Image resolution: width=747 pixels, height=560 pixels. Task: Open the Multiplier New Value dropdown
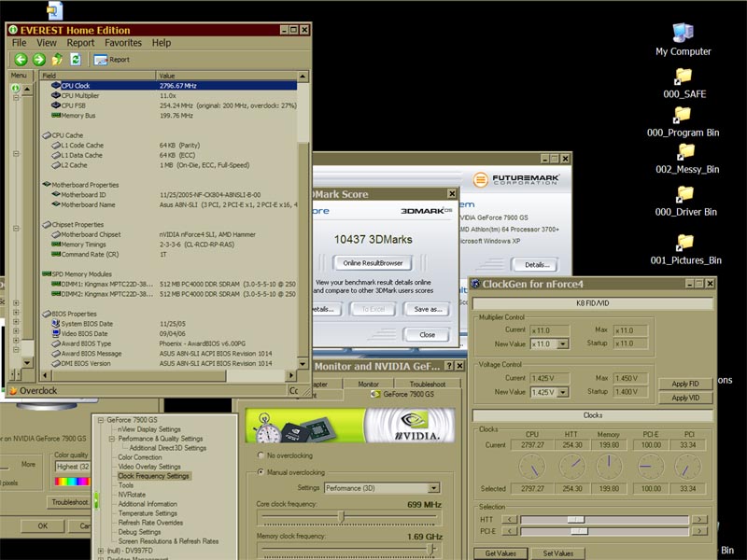[x=562, y=343]
